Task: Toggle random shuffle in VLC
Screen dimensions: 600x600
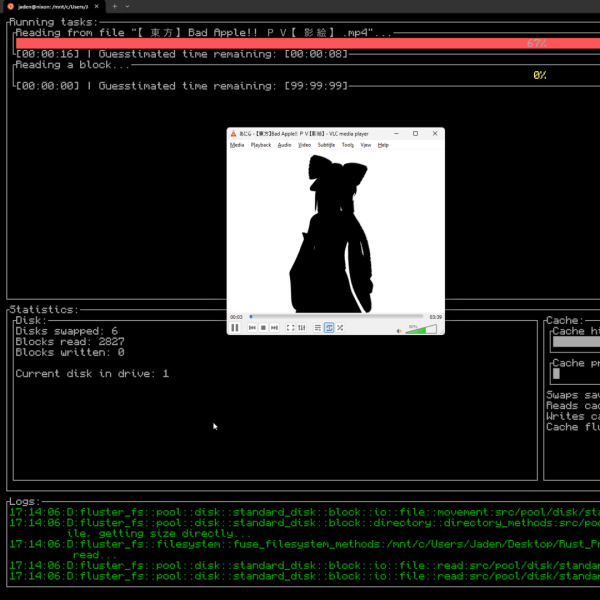Action: coord(340,328)
